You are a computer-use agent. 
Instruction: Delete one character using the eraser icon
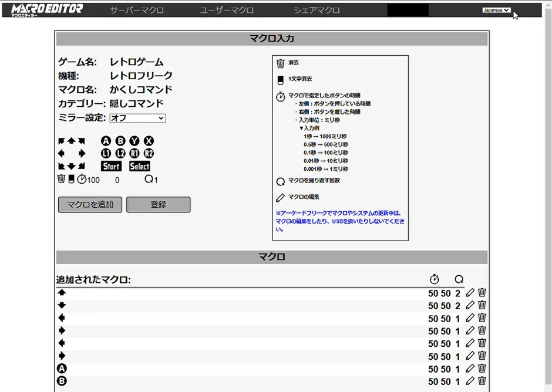coord(72,178)
